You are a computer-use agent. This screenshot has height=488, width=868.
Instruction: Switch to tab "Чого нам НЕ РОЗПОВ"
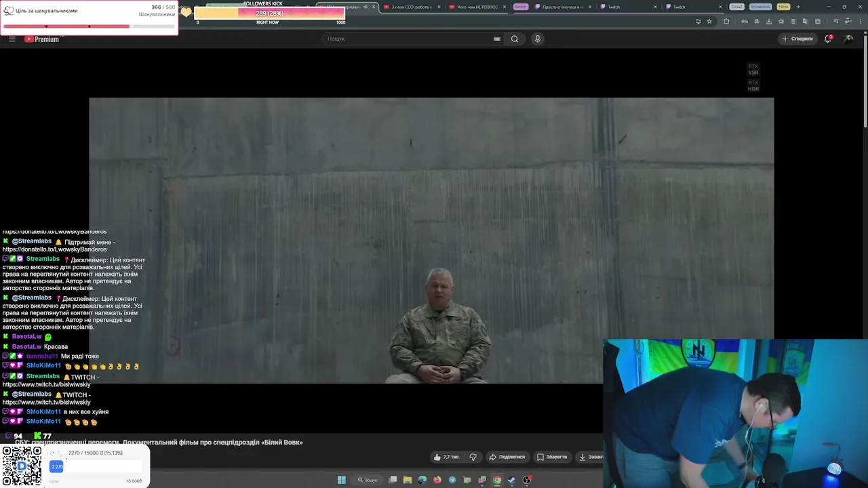point(477,7)
